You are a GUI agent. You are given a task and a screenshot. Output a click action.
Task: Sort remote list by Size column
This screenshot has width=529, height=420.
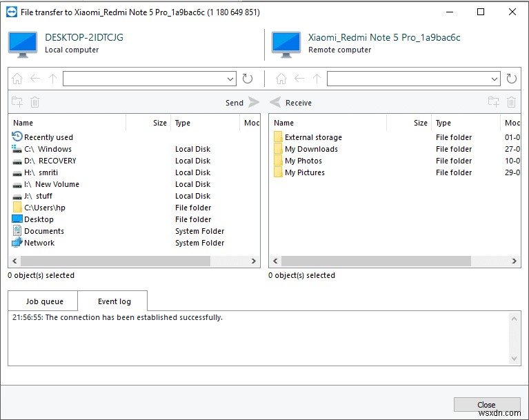[x=409, y=123]
